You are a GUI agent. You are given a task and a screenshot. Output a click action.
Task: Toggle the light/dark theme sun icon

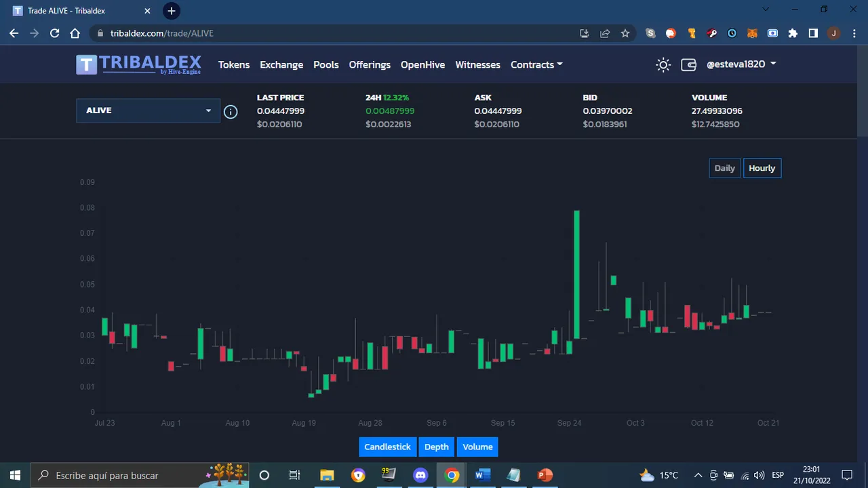coord(663,65)
